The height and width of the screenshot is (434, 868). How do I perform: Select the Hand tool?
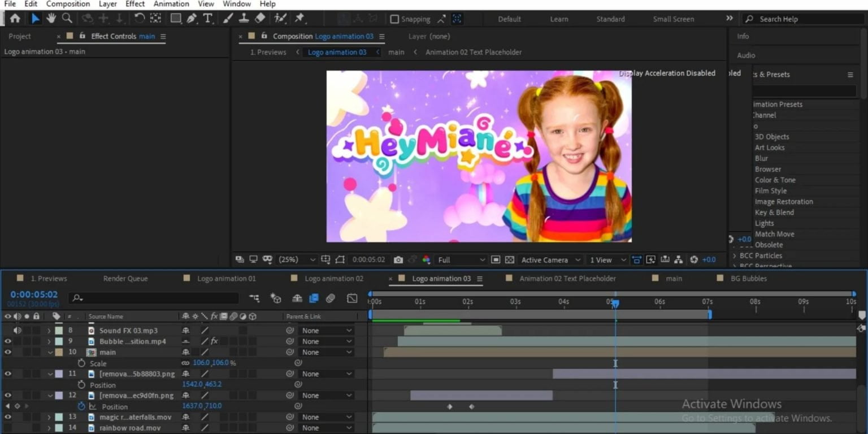tap(50, 19)
